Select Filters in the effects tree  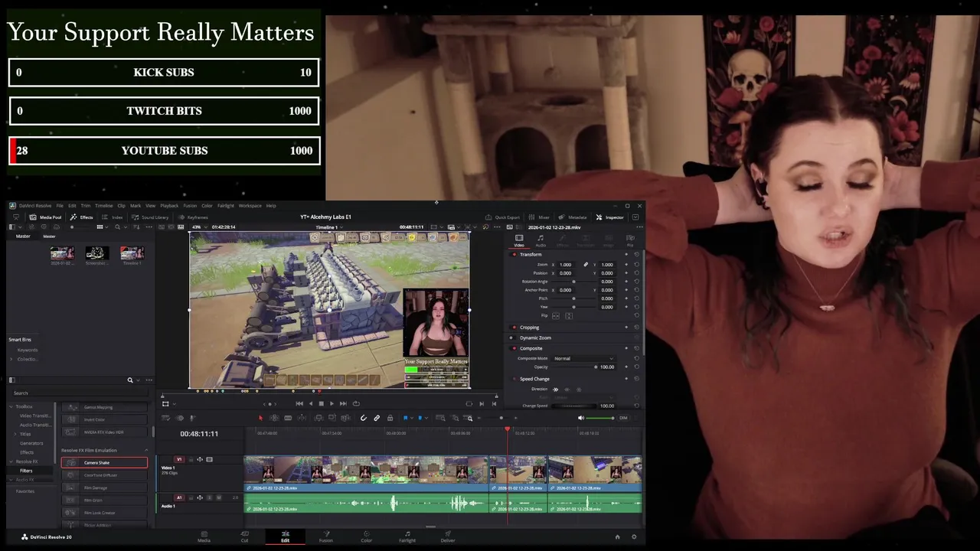26,471
